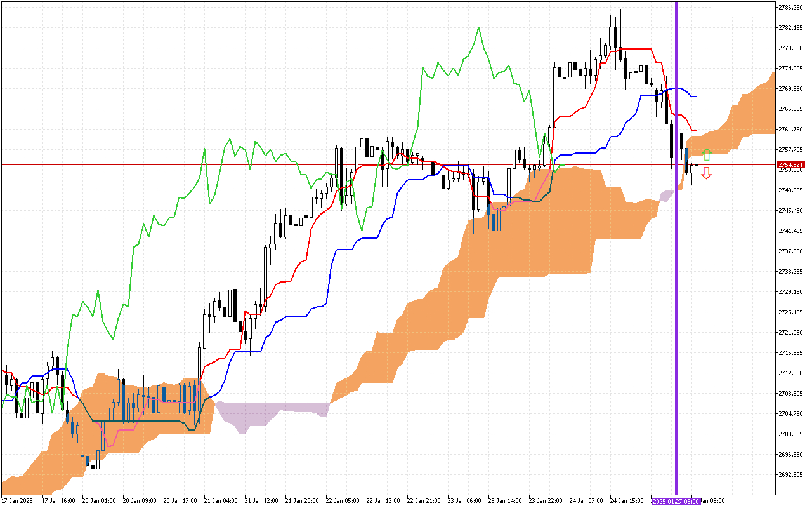812x508 pixels.
Task: Select the 23 Jan 14:00 time label
Action: click(505, 501)
